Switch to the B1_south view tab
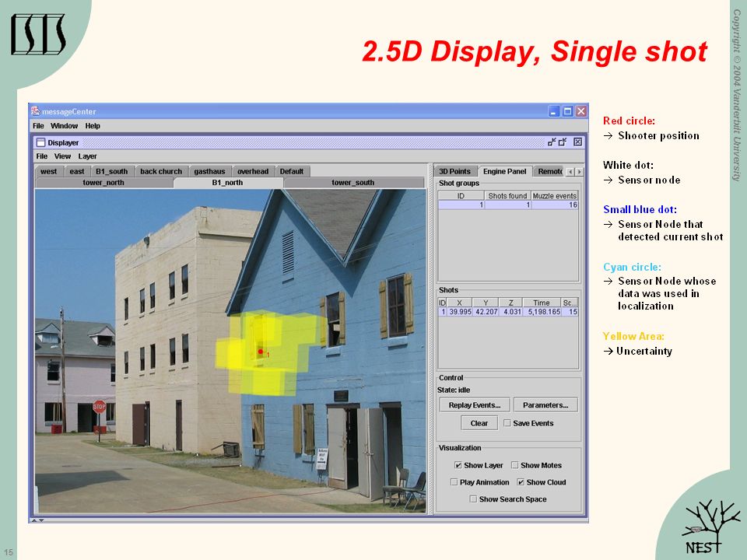 tap(112, 171)
